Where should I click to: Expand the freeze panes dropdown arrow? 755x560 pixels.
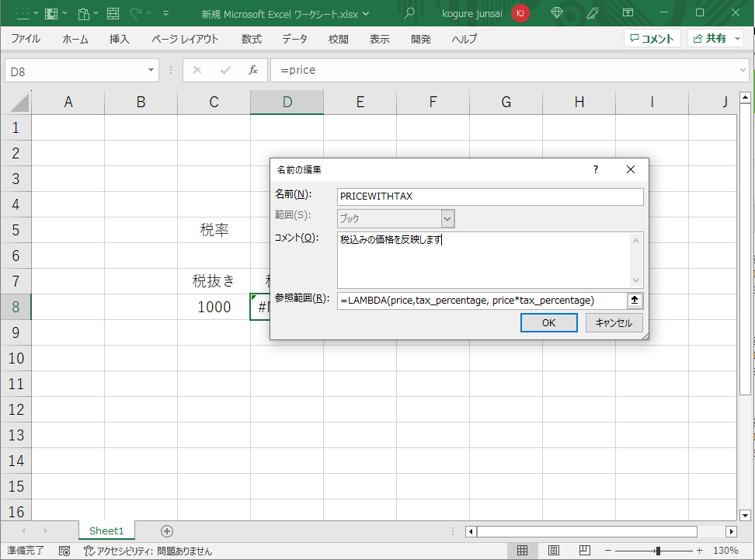point(65,13)
